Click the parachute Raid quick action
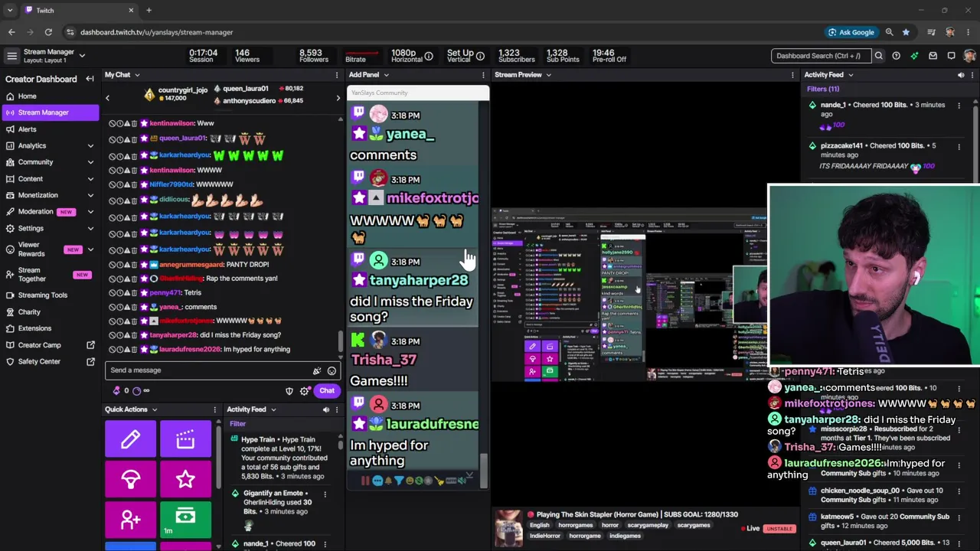The height and width of the screenshot is (551, 980). 130,479
